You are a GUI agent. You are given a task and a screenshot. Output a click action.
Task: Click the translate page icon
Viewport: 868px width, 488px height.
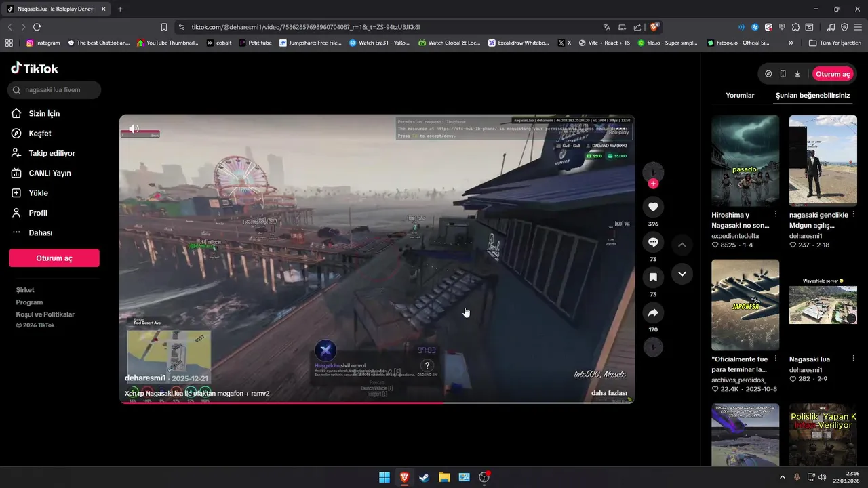point(607,27)
